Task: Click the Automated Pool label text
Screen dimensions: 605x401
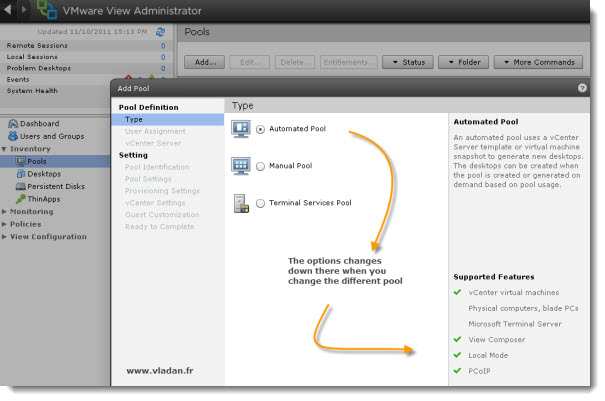Action: click(297, 129)
